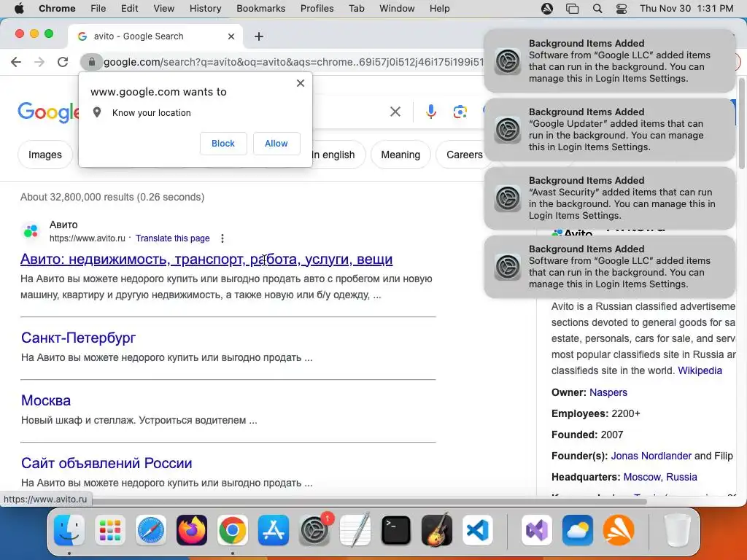This screenshot has height=560, width=747.
Task: Open the Weather app from the Dock
Action: coord(578,529)
